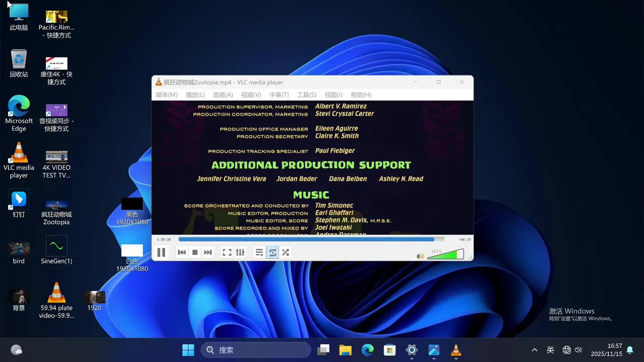The height and width of the screenshot is (362, 644).
Task: Toggle remaining time display -04:19
Action: pos(464,239)
